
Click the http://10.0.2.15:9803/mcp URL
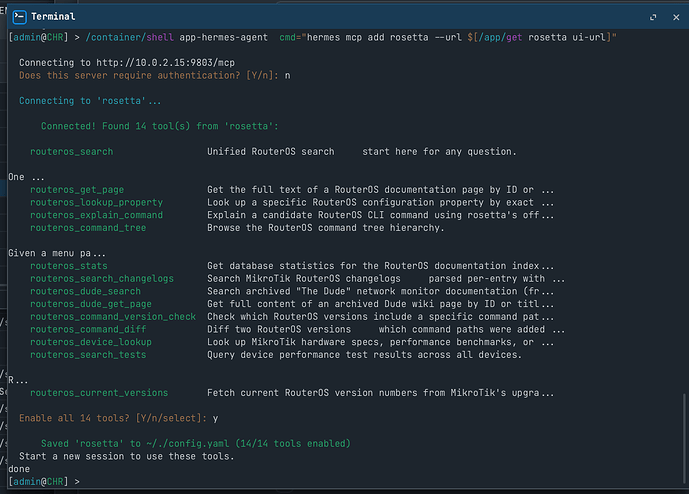pyautogui.click(x=166, y=62)
